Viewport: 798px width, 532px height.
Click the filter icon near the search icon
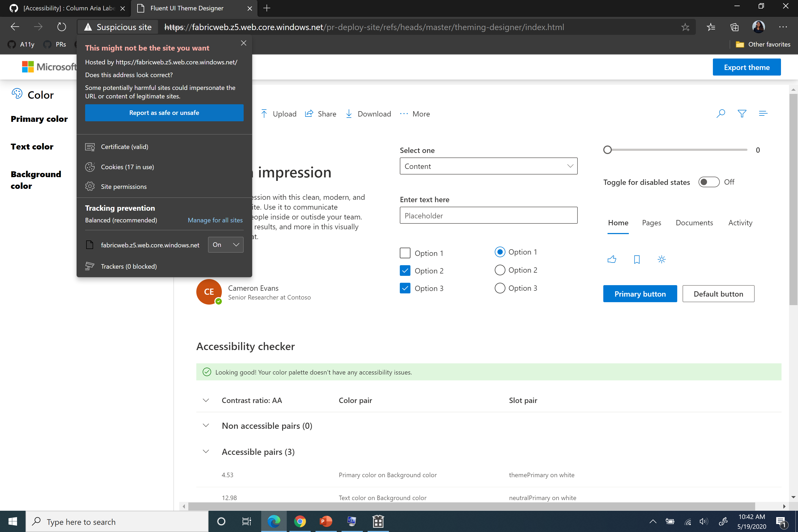(742, 113)
